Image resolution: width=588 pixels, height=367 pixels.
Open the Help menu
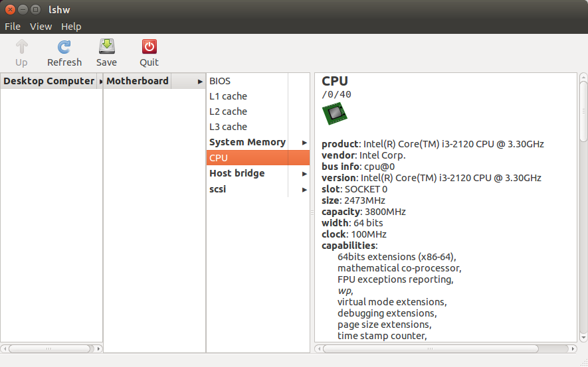point(71,27)
